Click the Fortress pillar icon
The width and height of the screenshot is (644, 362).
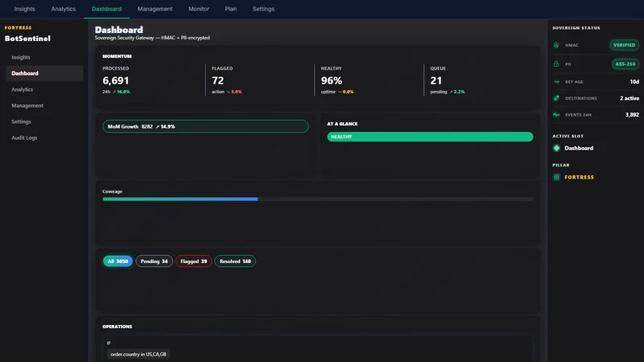[556, 177]
